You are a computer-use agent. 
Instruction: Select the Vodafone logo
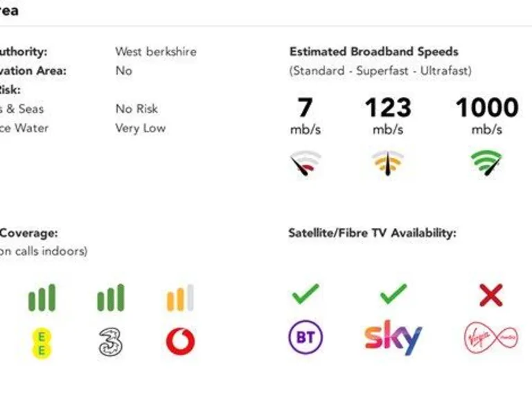tap(180, 342)
